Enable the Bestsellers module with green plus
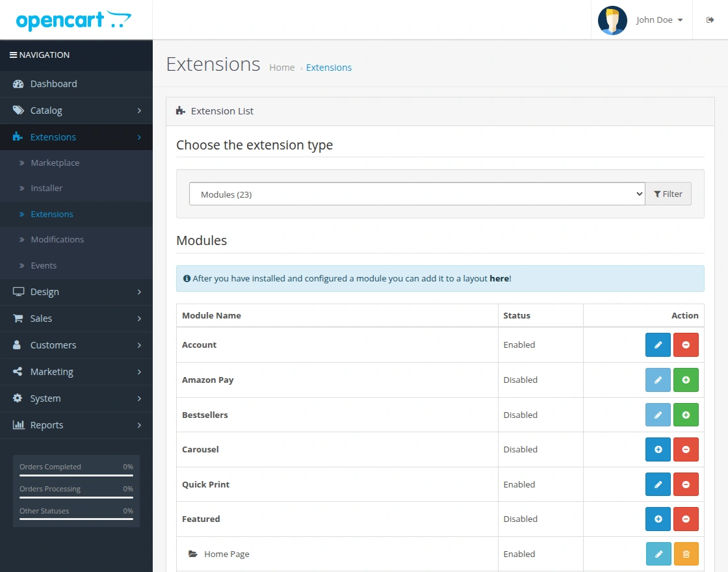The height and width of the screenshot is (572, 728). click(x=686, y=414)
